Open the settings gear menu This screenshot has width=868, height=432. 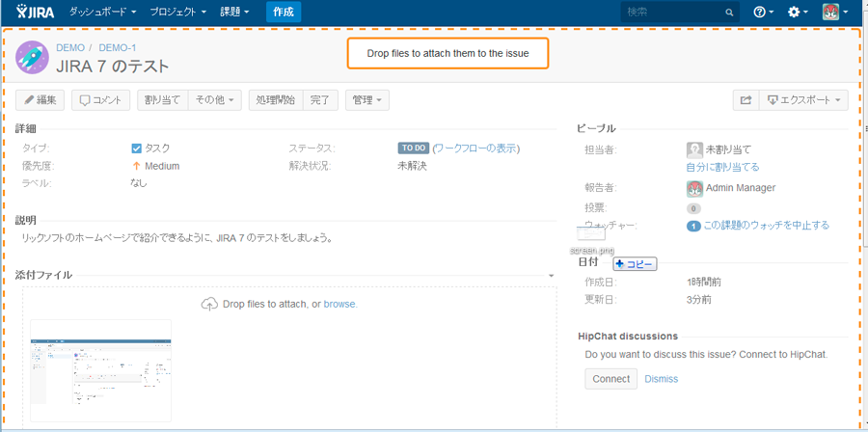click(798, 12)
